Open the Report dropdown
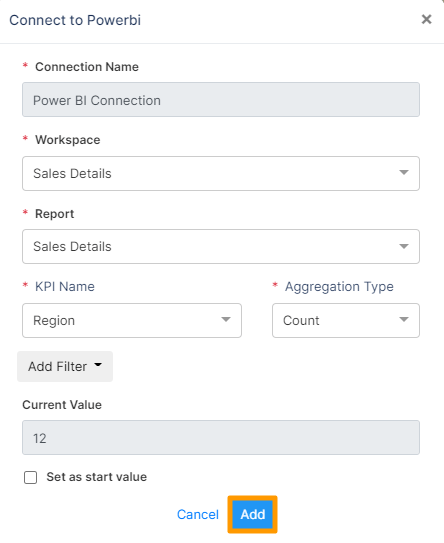Viewport: 444px width, 543px height. (x=221, y=247)
